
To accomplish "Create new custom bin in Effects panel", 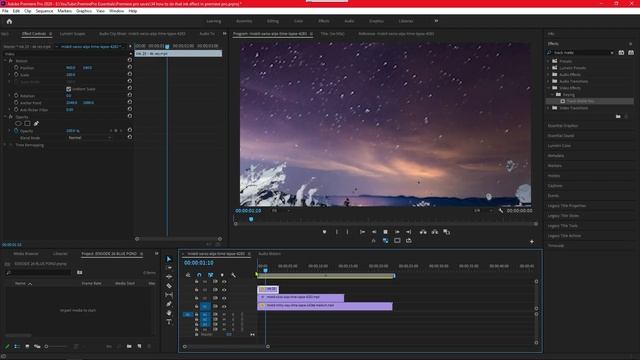I will 618,116.
